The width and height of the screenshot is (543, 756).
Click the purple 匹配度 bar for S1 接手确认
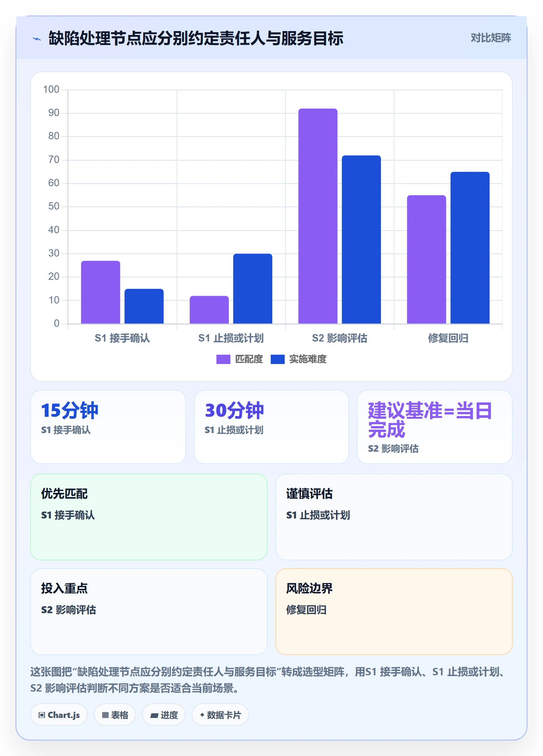100,292
